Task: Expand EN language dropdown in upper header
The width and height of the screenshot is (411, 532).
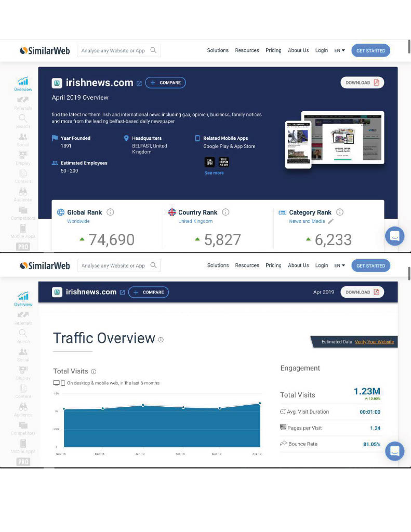Action: 339,50
